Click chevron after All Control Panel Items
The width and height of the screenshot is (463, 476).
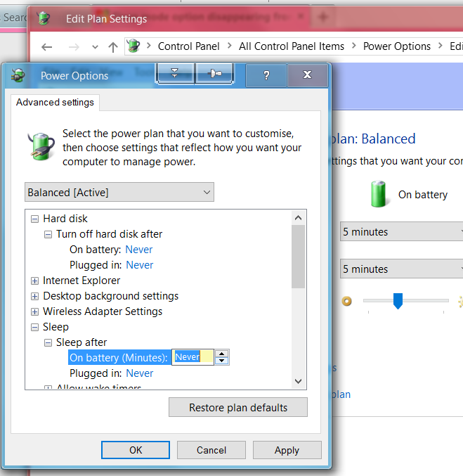click(x=354, y=46)
